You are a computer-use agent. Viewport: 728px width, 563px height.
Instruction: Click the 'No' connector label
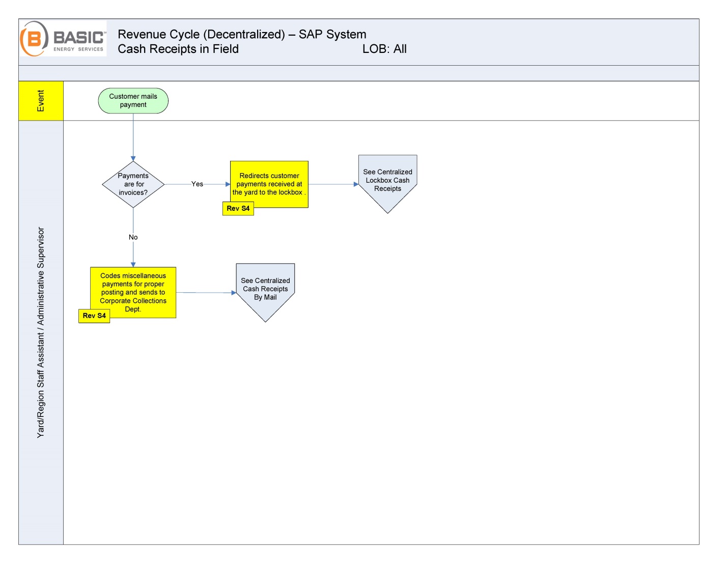[133, 237]
